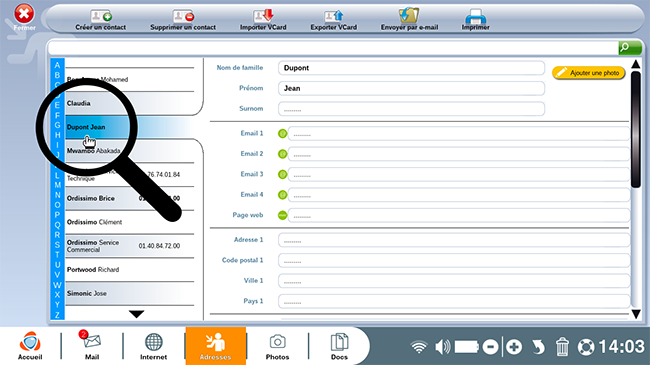Open the Photos tab
The width and height of the screenshot is (650, 365).
[x=277, y=346]
